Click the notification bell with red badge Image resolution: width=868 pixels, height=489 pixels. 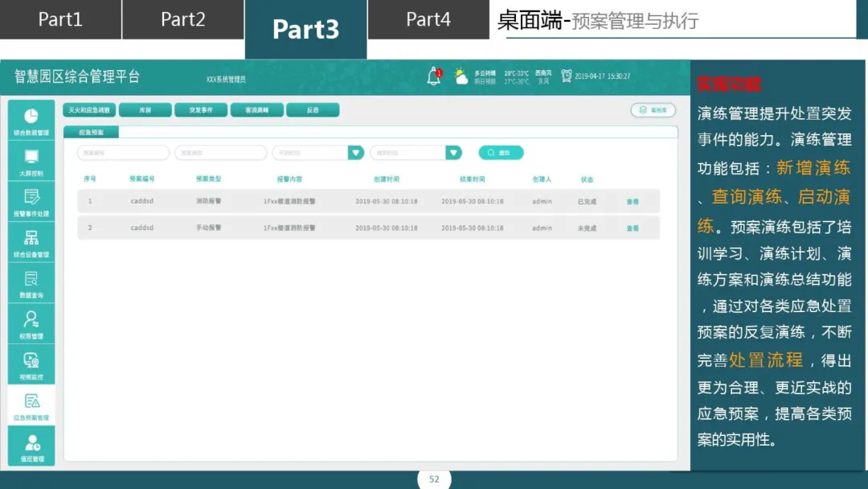coord(435,76)
